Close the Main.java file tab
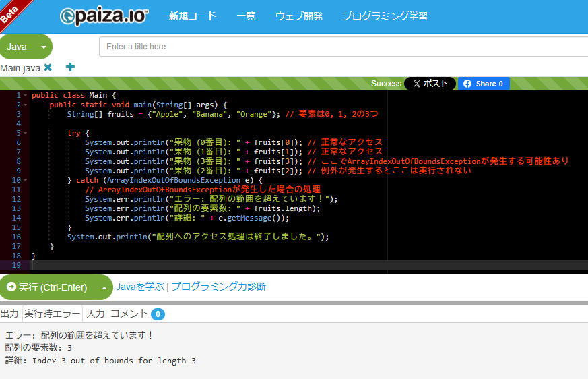 [48, 67]
